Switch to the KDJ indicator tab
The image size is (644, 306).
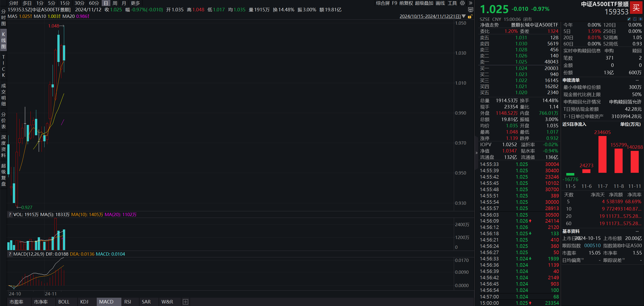coord(84,302)
